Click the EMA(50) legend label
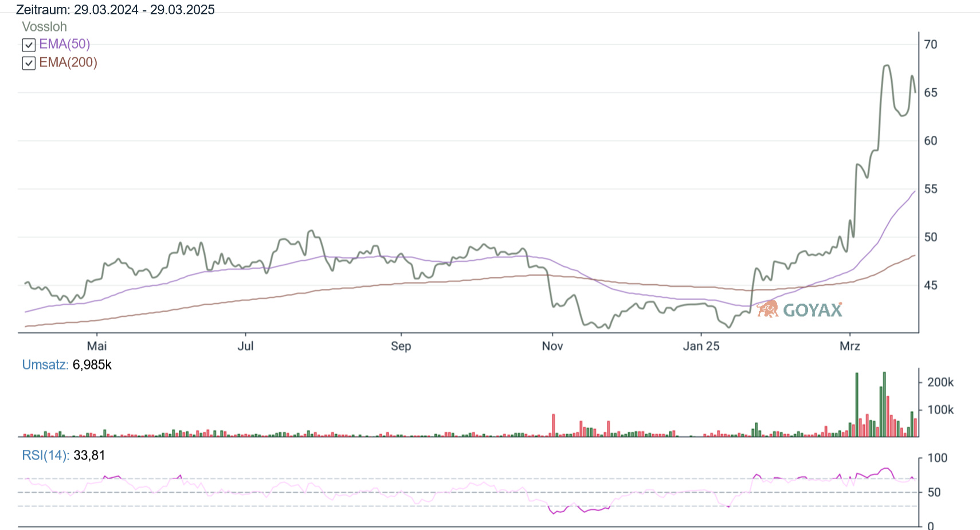The image size is (980, 530). tap(65, 44)
